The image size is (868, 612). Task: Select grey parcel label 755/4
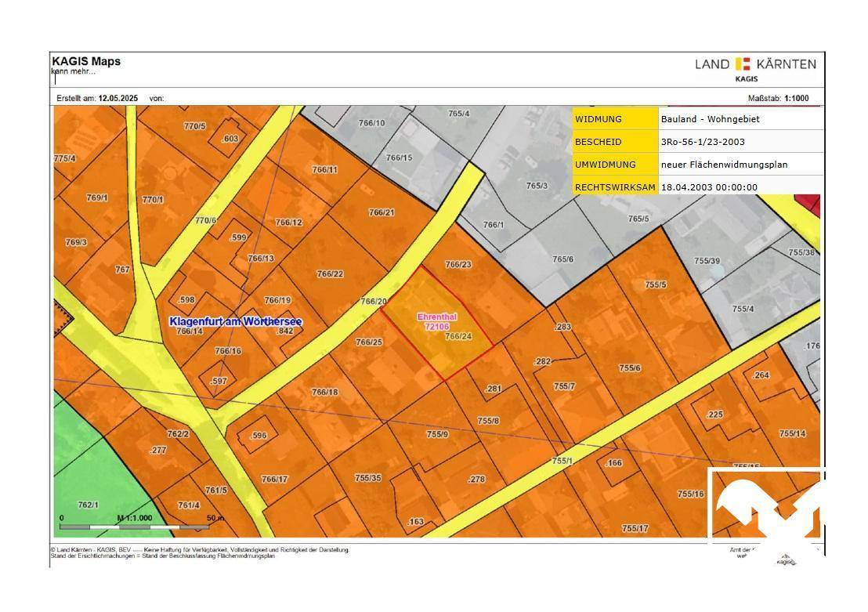[x=743, y=309]
